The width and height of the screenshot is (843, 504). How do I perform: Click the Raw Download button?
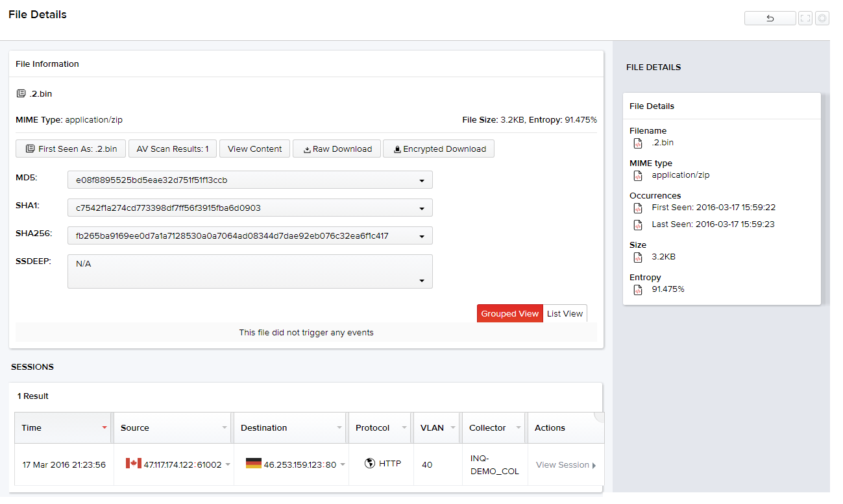[x=337, y=149]
